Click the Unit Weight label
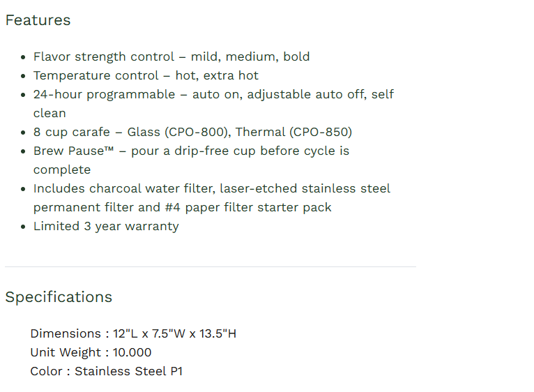534x392 pixels. [x=66, y=352]
